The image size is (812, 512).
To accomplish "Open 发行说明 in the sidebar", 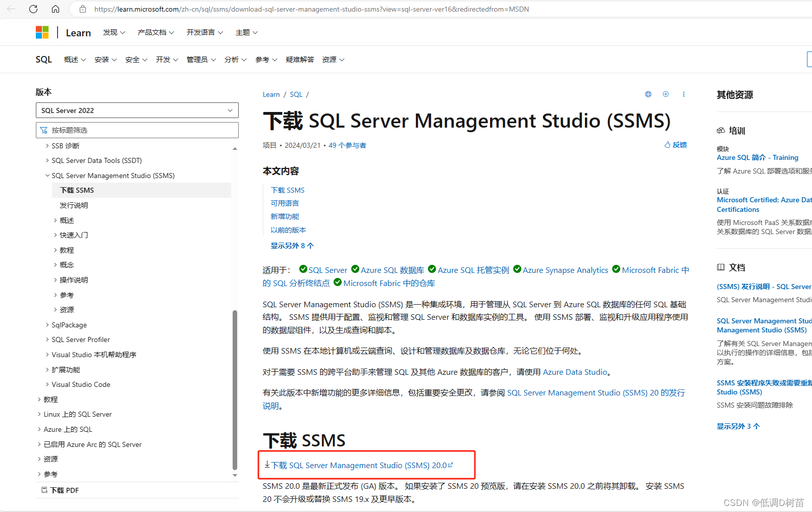I will 74,205.
